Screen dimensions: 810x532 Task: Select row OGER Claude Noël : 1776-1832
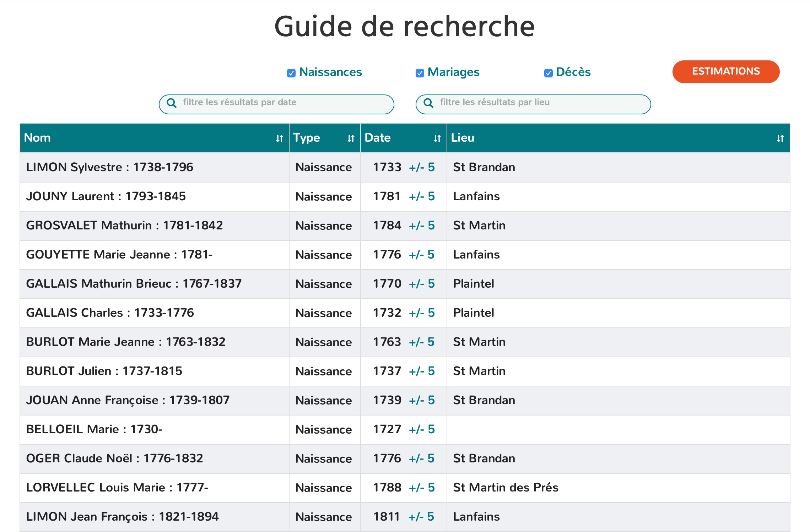tap(405, 458)
